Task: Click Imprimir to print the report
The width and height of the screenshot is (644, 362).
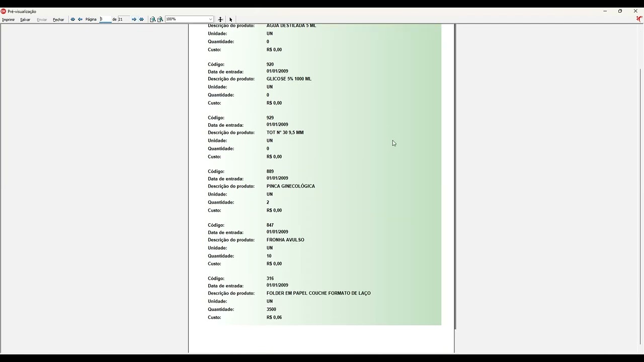Action: (9, 20)
